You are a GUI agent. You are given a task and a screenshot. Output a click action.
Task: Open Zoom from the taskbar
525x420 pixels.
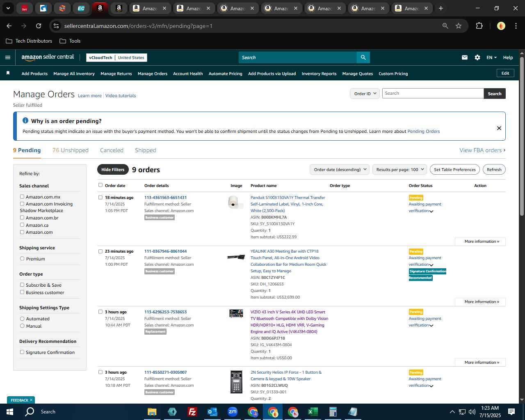[x=233, y=412]
